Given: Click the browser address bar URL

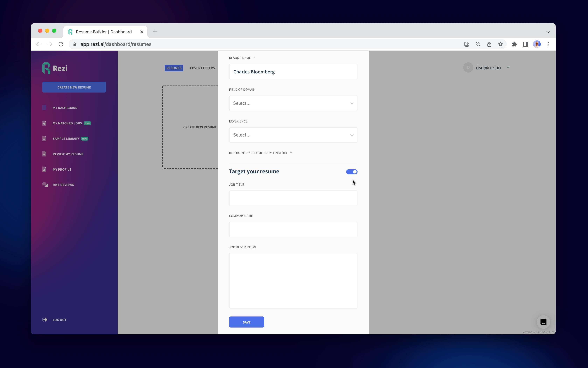Looking at the screenshot, I should point(116,44).
